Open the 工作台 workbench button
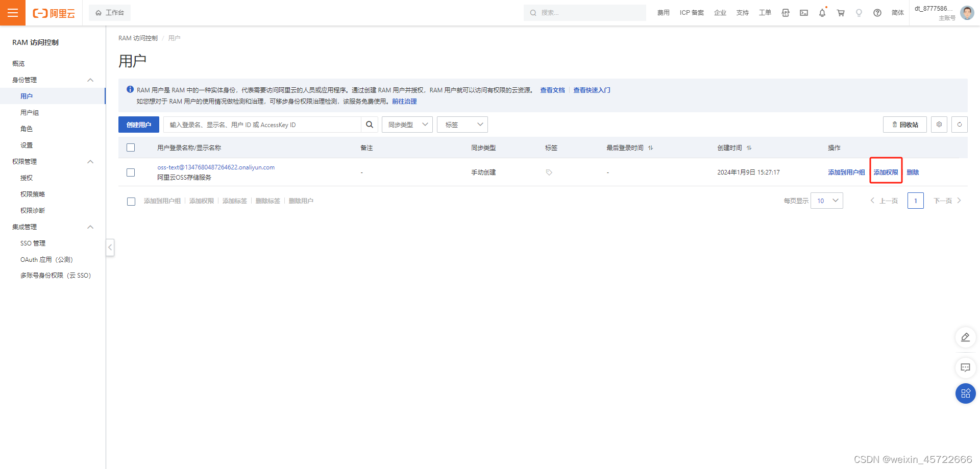Screen dimensions: 980x469 pos(110,13)
